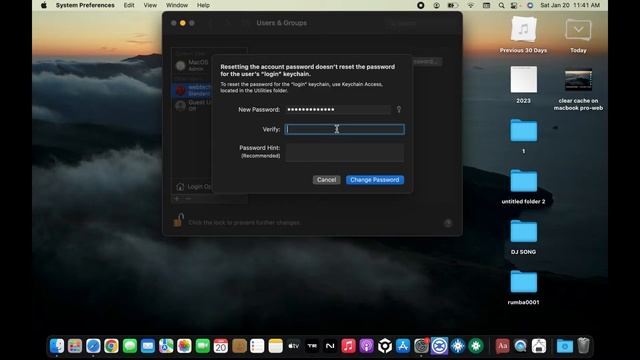Open the Help menu
The image size is (640, 360).
pyautogui.click(x=203, y=5)
